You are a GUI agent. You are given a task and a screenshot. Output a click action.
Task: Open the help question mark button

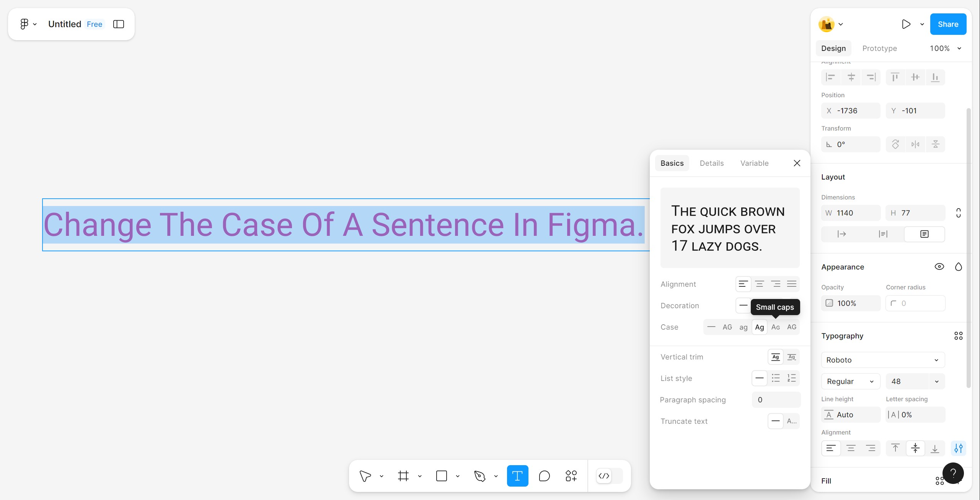pyautogui.click(x=953, y=473)
